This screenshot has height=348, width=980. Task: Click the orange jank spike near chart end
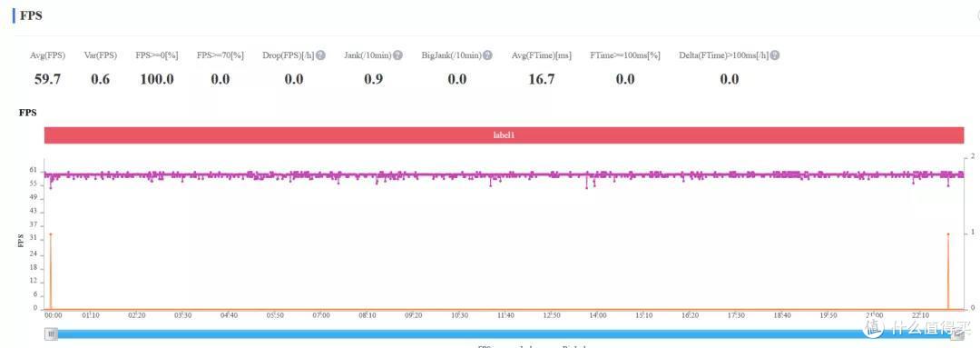click(x=948, y=271)
